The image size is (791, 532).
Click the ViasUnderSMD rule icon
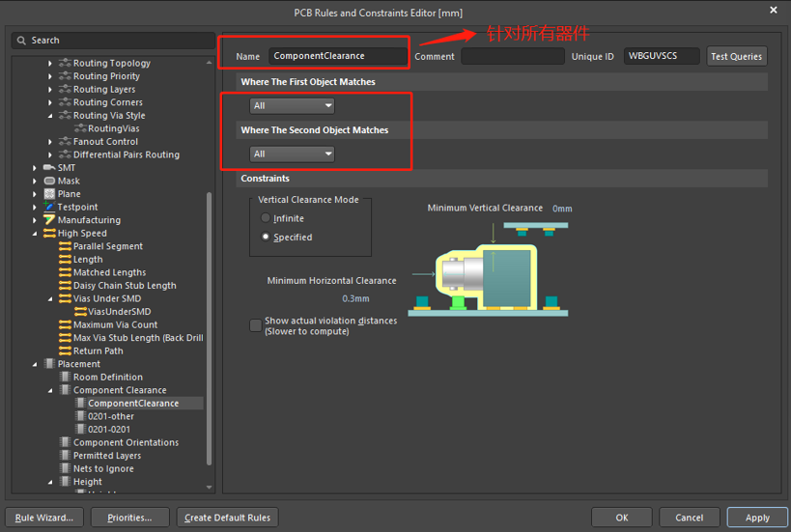tap(80, 312)
